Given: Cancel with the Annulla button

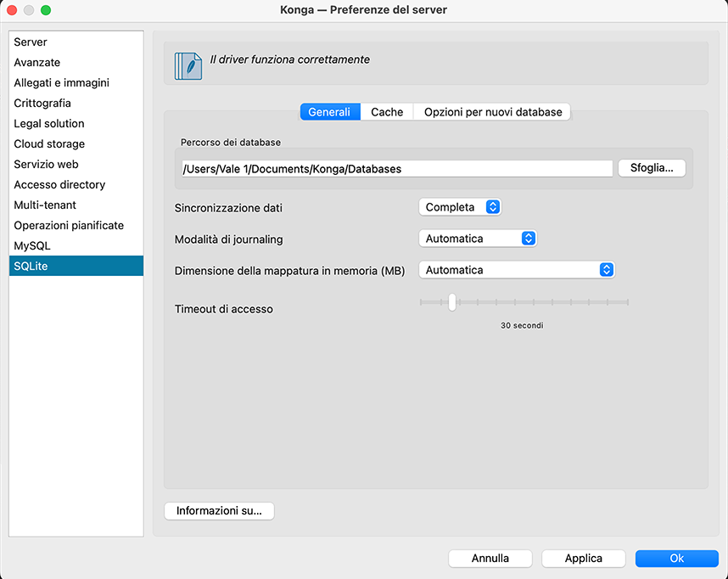Looking at the screenshot, I should pyautogui.click(x=490, y=558).
